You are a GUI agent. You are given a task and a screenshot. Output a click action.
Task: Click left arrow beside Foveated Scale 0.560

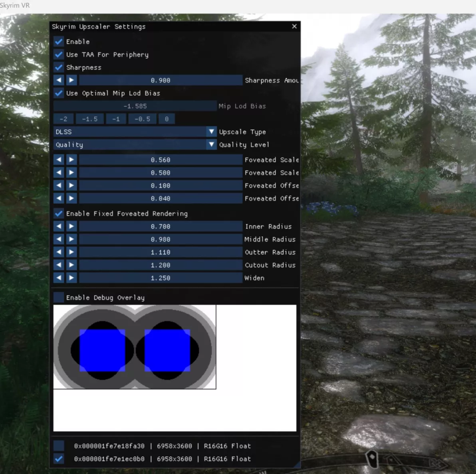pos(59,160)
